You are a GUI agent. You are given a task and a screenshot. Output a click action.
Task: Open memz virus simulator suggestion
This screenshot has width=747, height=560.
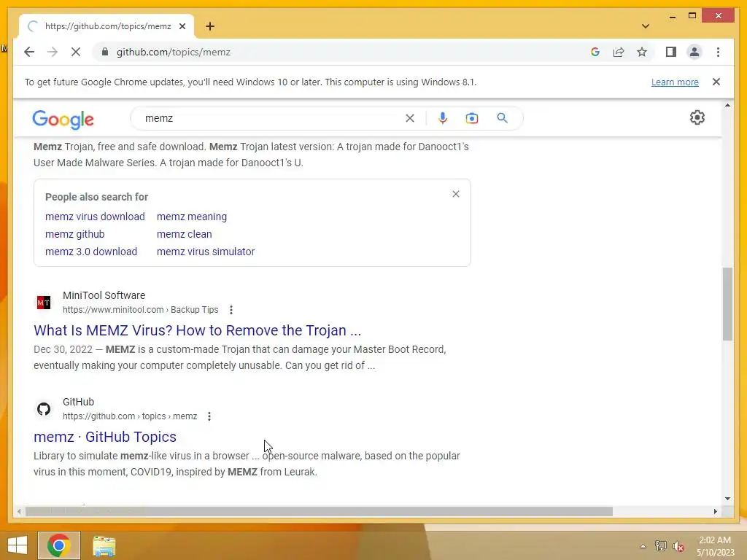click(x=206, y=252)
